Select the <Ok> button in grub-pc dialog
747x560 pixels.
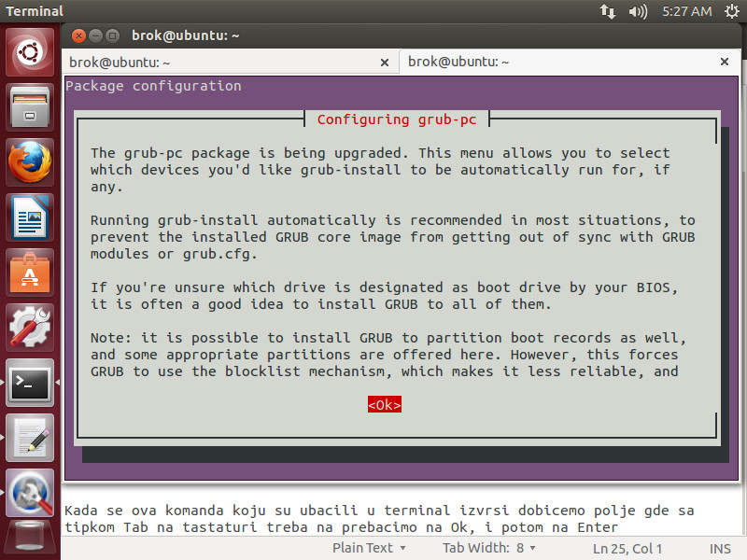click(385, 404)
